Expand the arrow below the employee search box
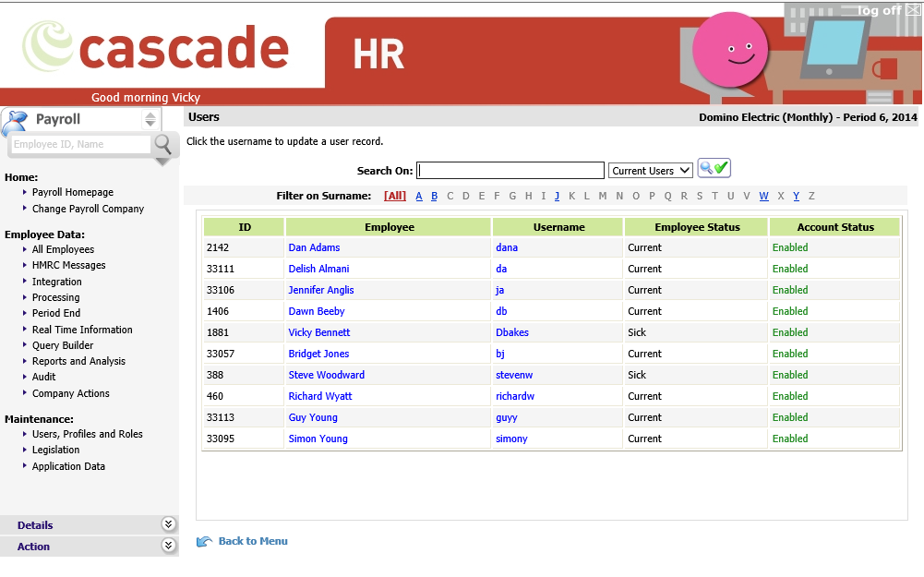The height and width of the screenshot is (577, 924). [x=162, y=162]
